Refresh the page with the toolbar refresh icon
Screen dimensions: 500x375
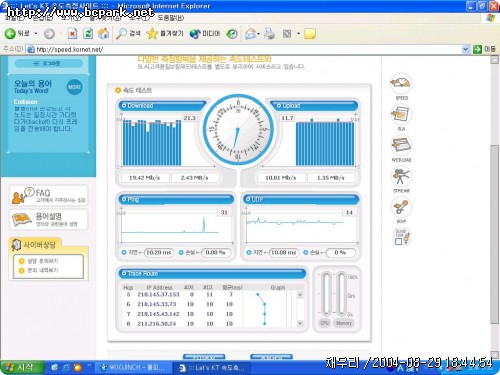(x=88, y=33)
